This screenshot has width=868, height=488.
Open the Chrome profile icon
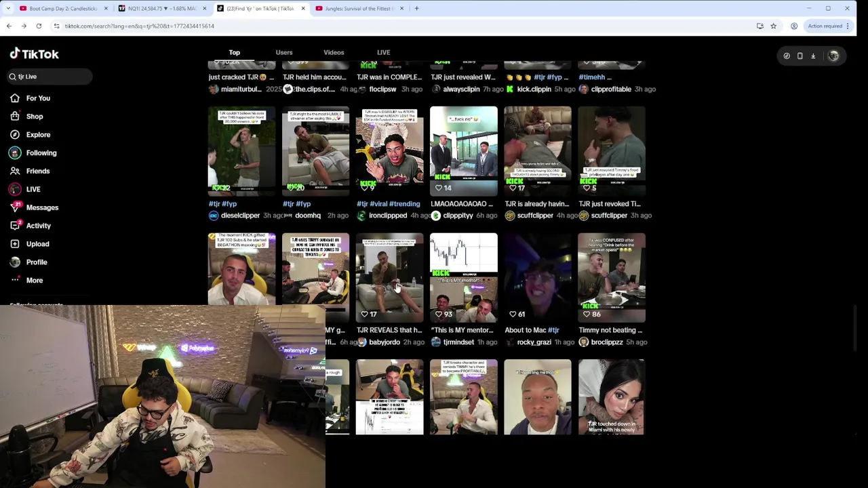pyautogui.click(x=794, y=26)
